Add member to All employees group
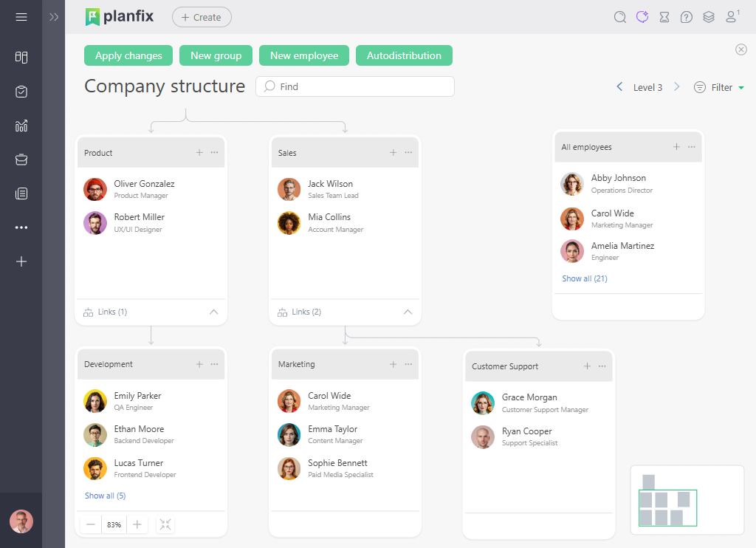 point(676,147)
